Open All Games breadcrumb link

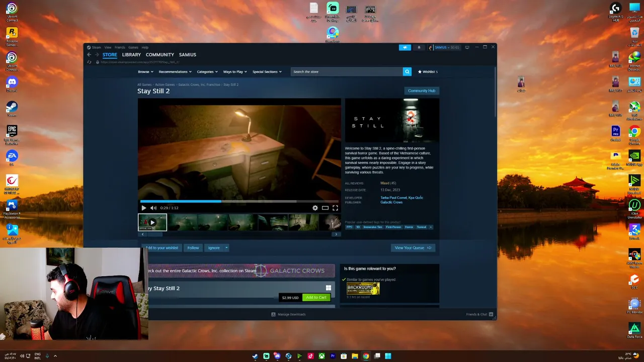click(144, 84)
